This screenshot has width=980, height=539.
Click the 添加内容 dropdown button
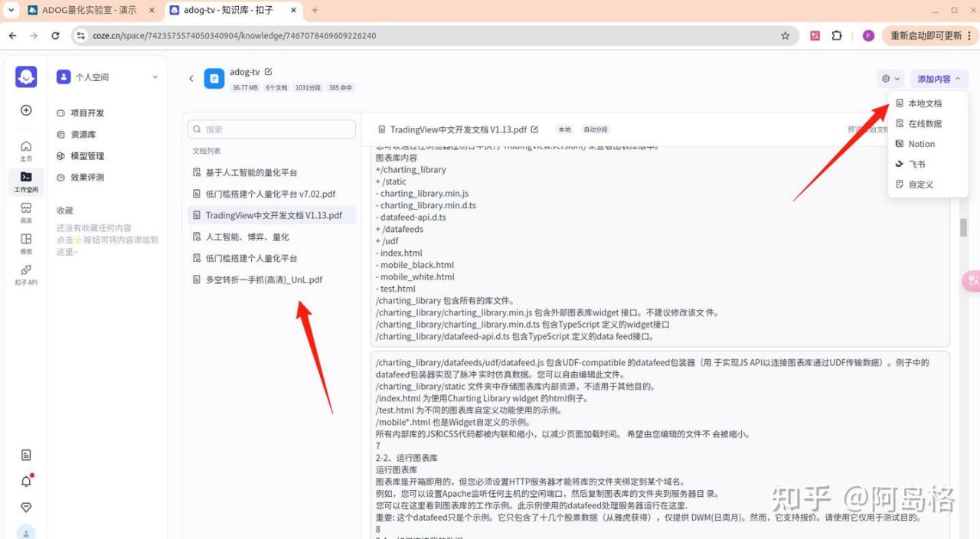coord(939,79)
